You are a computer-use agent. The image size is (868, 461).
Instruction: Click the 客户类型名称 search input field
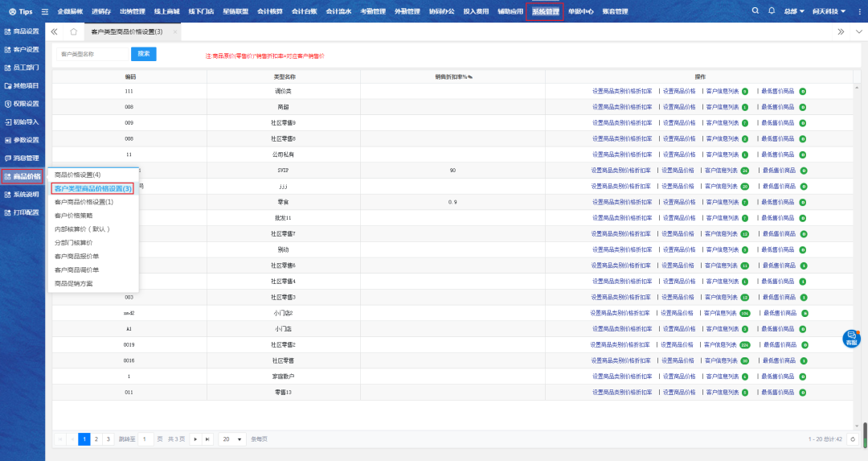(x=92, y=54)
